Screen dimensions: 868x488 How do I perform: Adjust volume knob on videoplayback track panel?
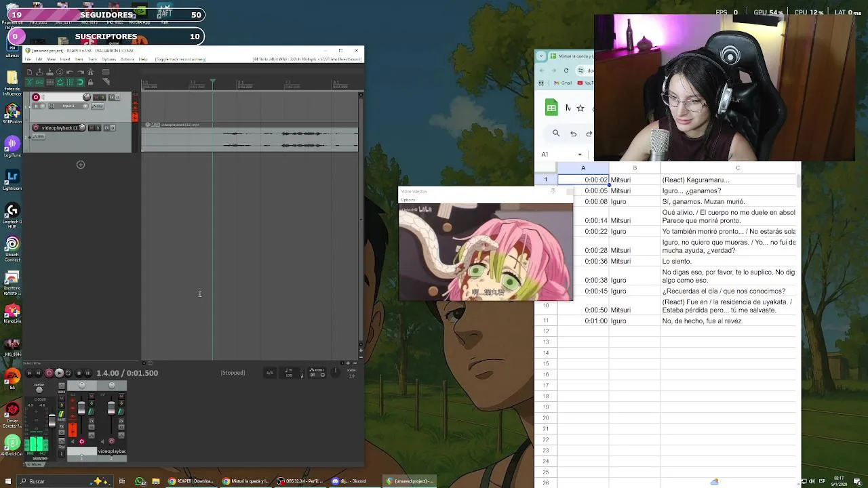click(x=82, y=127)
